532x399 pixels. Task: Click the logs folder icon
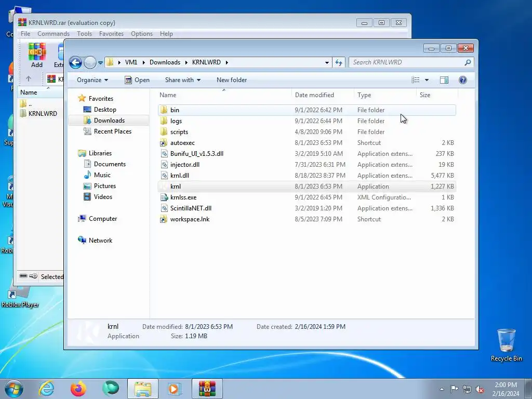(164, 121)
